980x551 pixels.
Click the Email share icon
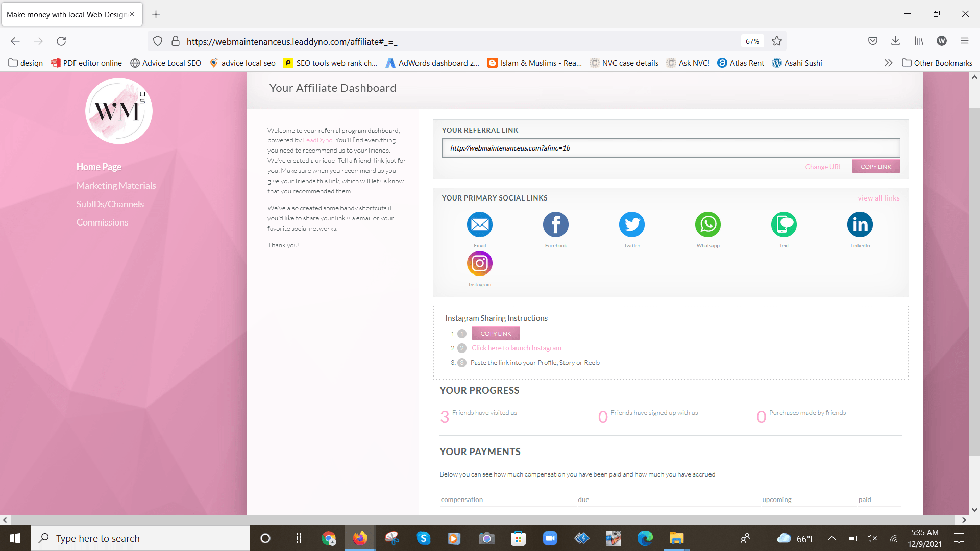(x=480, y=224)
